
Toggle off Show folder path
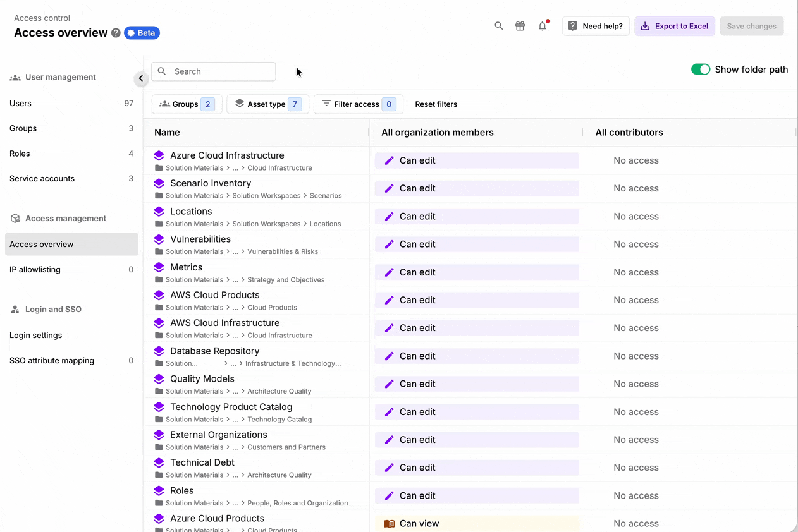click(x=701, y=70)
